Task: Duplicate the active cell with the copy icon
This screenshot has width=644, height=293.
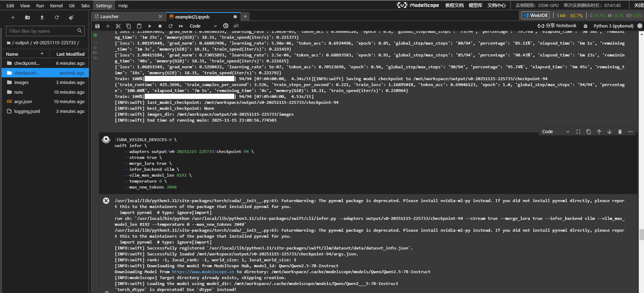Action: click(x=589, y=132)
